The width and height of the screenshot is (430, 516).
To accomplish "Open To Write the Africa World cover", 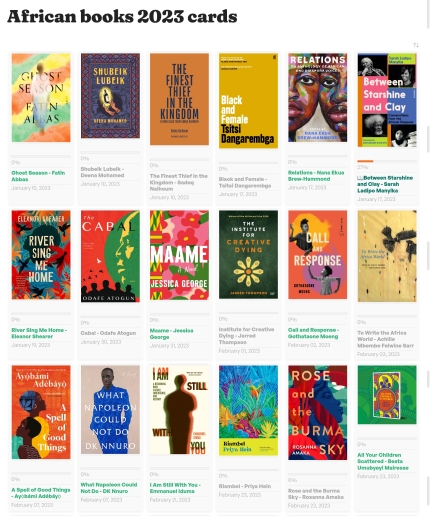I will tap(387, 256).
